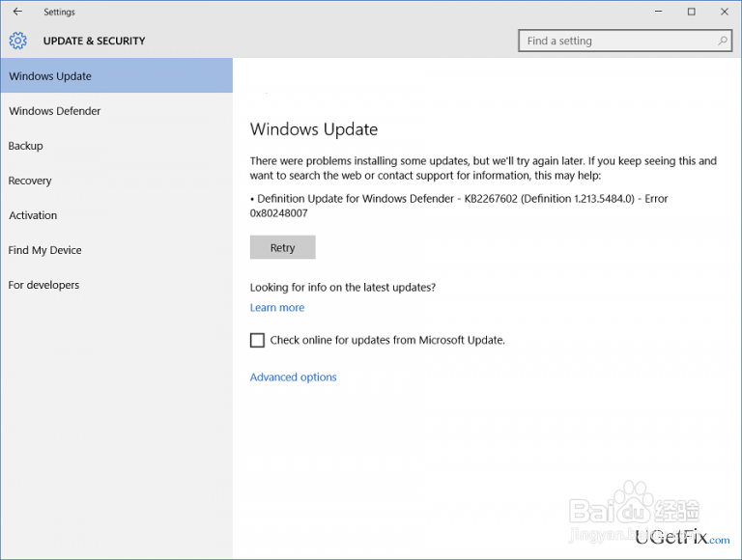Click the UPDATE & SECURITY title text
The image size is (742, 560).
coord(94,41)
